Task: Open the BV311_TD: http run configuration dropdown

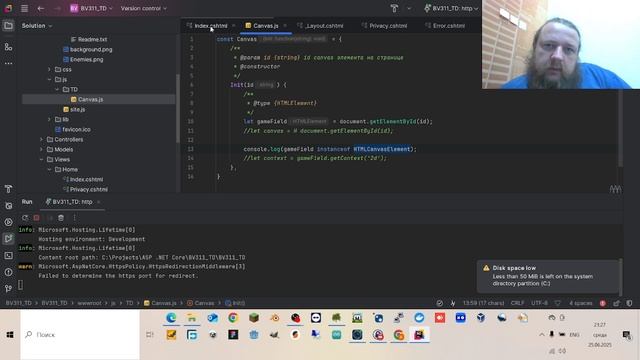Action: 451,8
